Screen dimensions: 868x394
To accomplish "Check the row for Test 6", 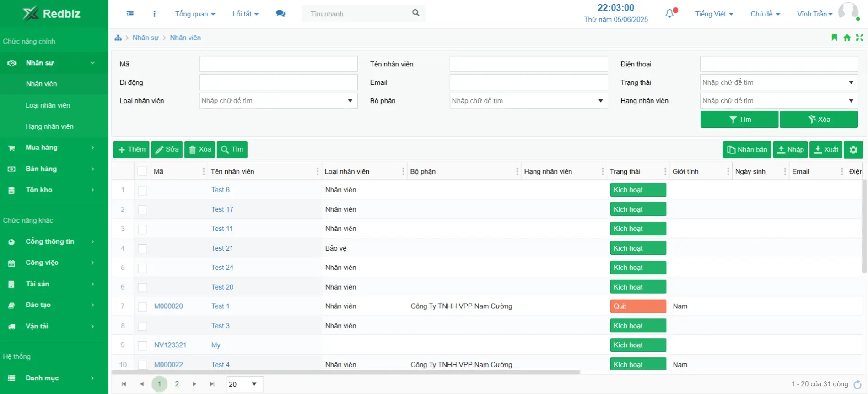I will pos(143,190).
